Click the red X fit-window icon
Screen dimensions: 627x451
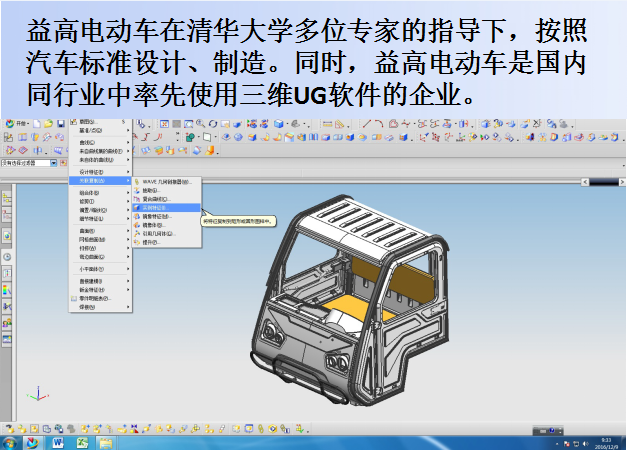click(x=164, y=124)
